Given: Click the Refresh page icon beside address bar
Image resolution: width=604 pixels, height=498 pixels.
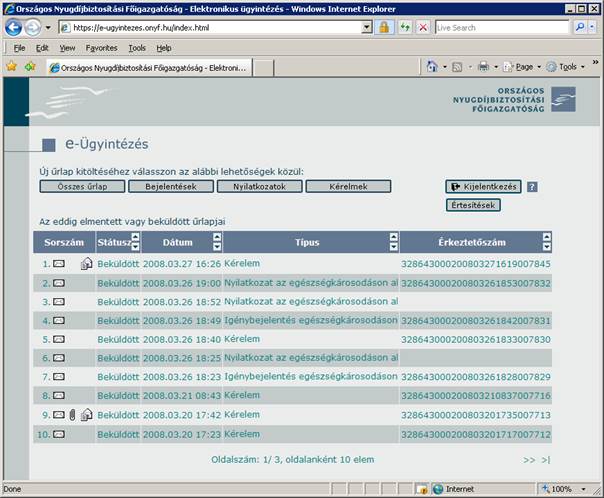Looking at the screenshot, I should [x=405, y=28].
